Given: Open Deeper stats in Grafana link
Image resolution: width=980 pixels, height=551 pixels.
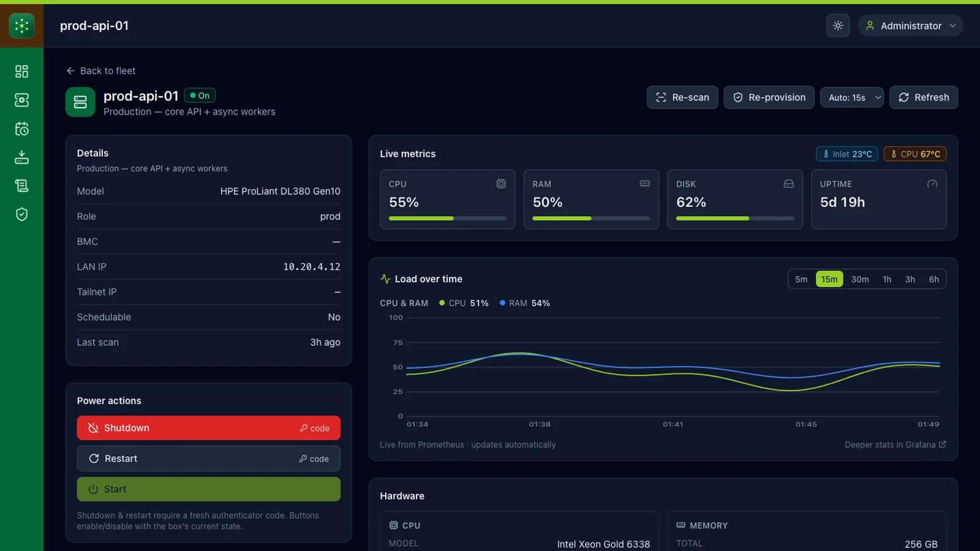Looking at the screenshot, I should coord(895,444).
